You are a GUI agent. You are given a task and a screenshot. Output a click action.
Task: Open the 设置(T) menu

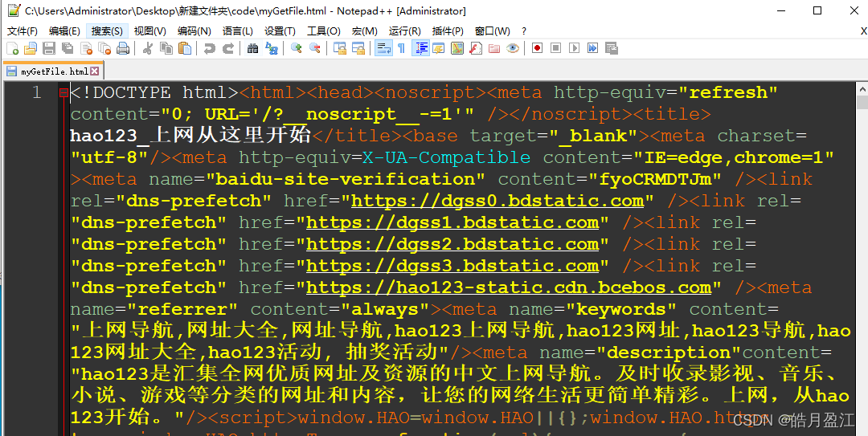(x=280, y=31)
